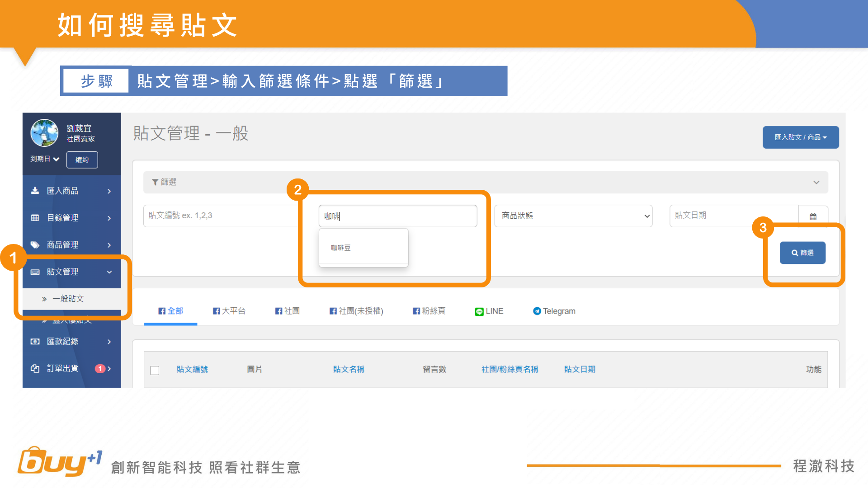Click the funnel 篩選 header icon
Image resolution: width=868 pixels, height=488 pixels.
155,182
